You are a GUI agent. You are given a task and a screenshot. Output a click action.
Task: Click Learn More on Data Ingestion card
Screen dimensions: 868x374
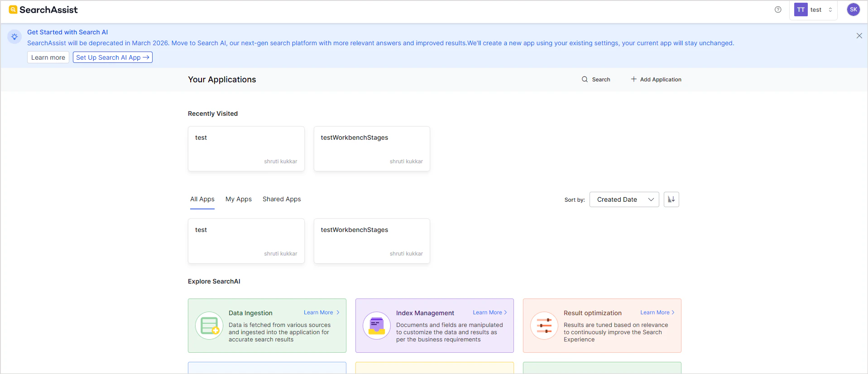tap(321, 312)
